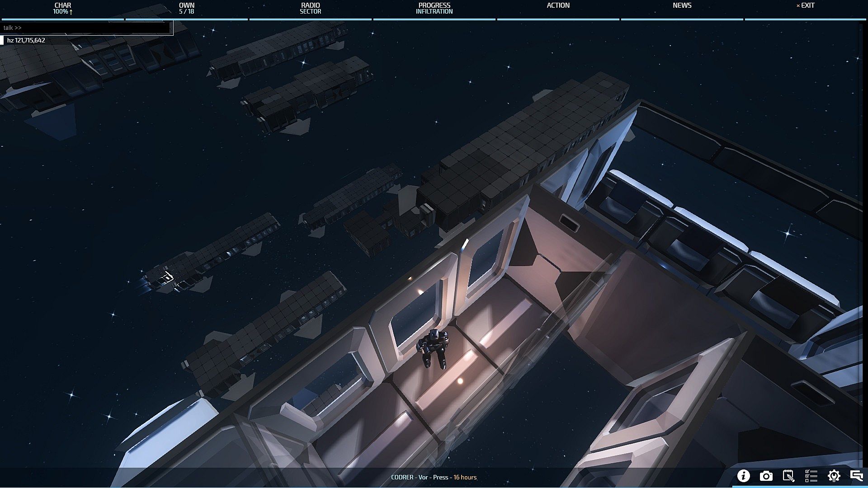Open the ACTION menu

pos(558,5)
